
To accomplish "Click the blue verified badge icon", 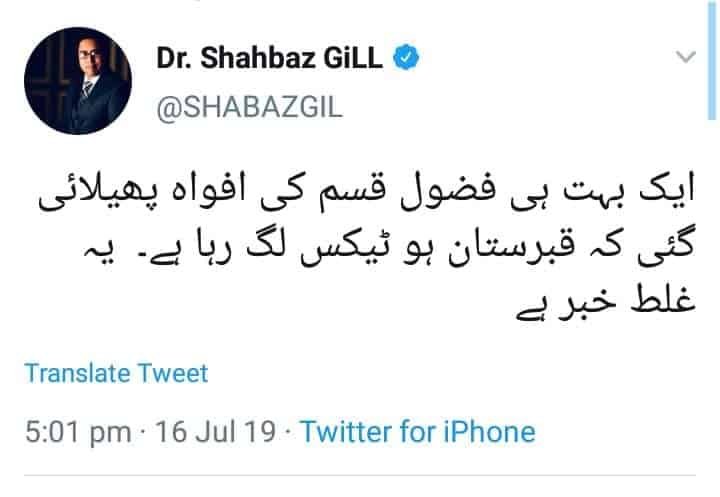I will coord(406,57).
